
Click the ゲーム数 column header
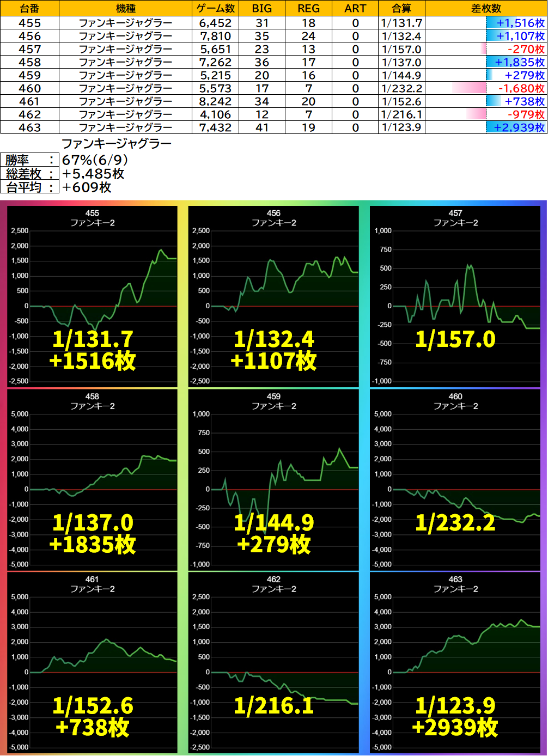click(215, 8)
